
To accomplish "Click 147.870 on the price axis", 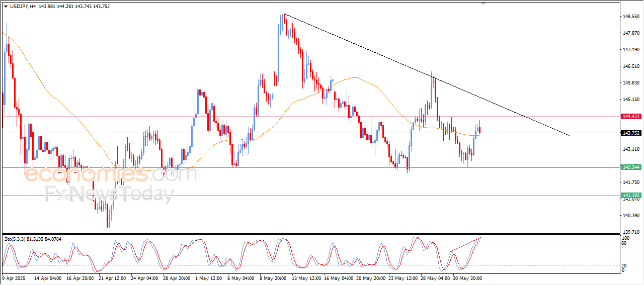I will [x=631, y=33].
